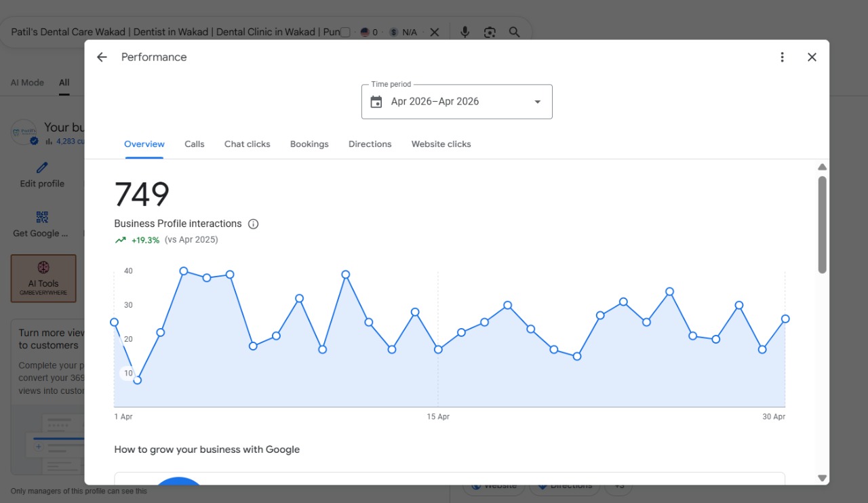Expand the Time period dropdown arrow
The image size is (868, 503).
click(538, 102)
